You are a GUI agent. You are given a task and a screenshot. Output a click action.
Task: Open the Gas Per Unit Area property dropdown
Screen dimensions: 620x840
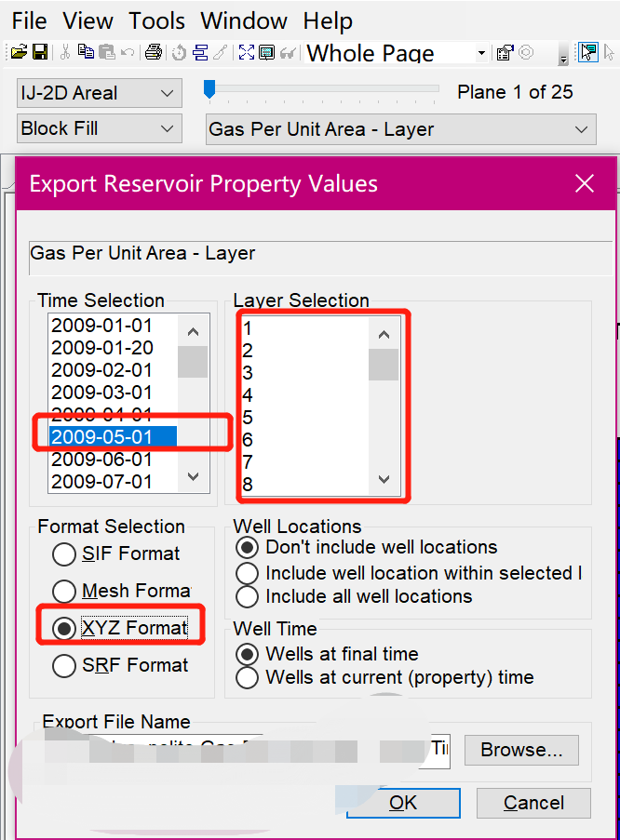pyautogui.click(x=400, y=129)
